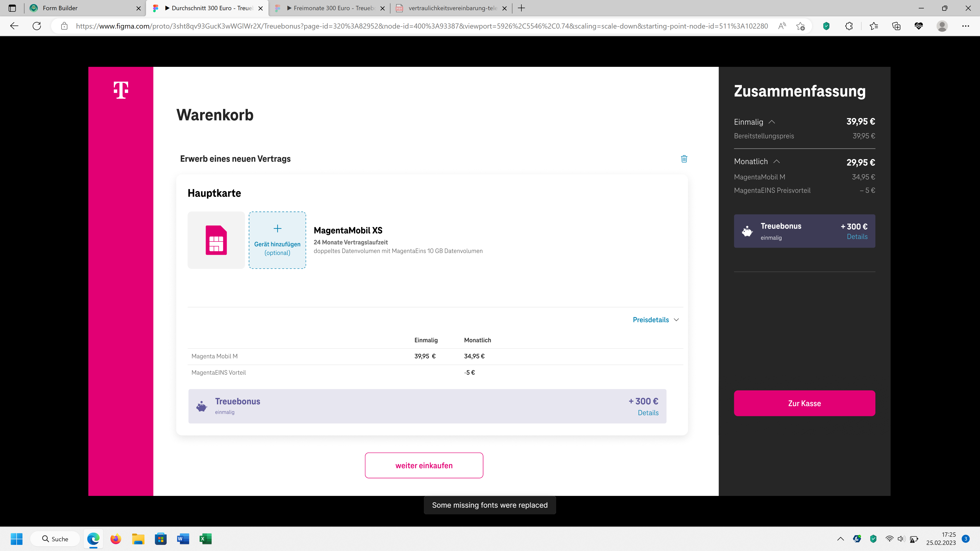Close the Form Builder tab
The width and height of the screenshot is (980, 551).
(x=139, y=8)
